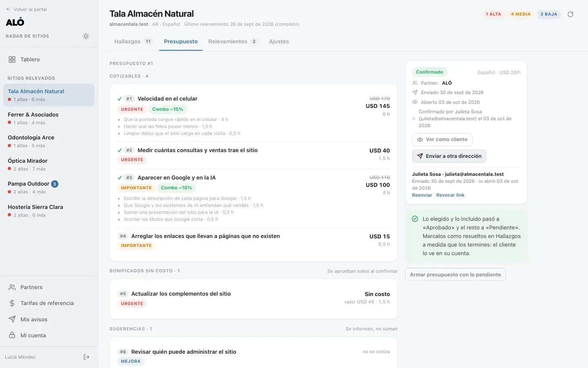Toggle the light/dark theme sun icon

click(x=86, y=36)
